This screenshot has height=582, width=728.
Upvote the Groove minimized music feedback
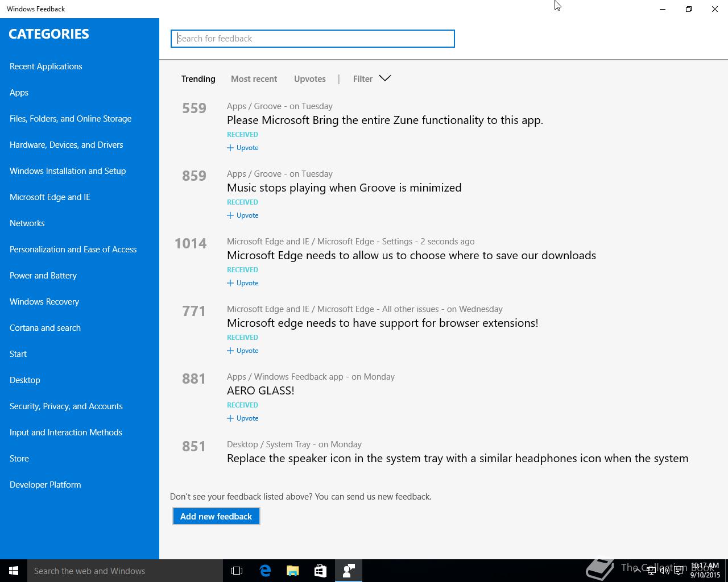[x=243, y=215]
